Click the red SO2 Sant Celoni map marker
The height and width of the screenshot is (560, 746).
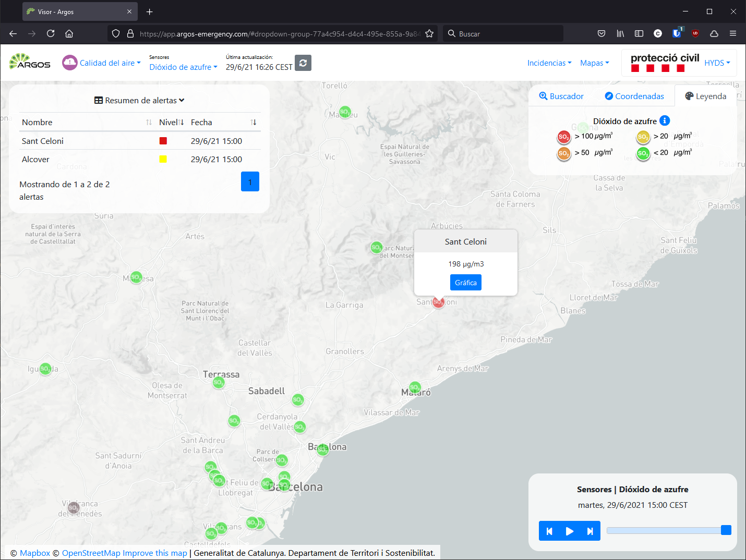click(438, 302)
